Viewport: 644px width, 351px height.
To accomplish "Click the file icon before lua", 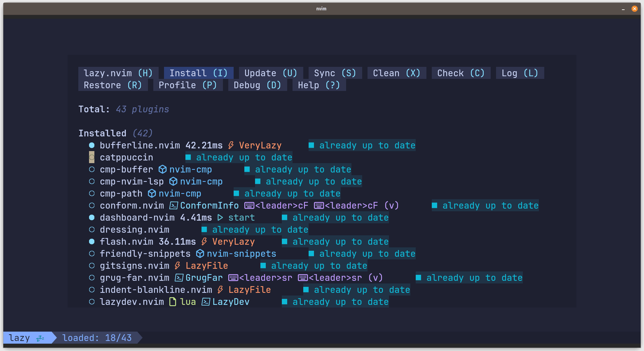I will [173, 302].
